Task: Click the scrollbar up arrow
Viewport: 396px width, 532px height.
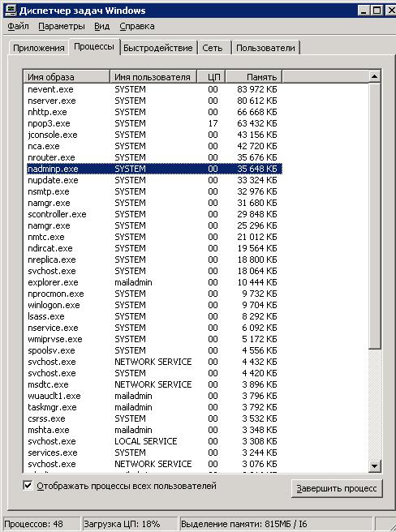Action: (375, 76)
